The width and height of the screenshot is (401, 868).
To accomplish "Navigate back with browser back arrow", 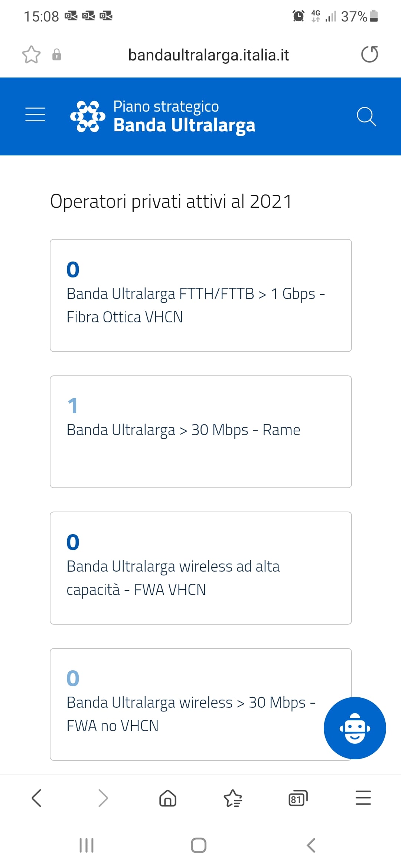I will click(37, 798).
